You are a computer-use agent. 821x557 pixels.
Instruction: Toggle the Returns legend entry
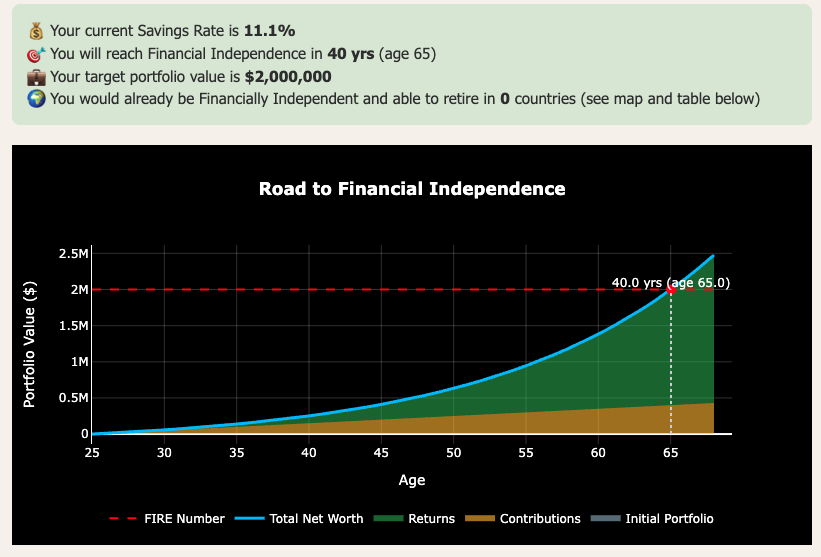[414, 519]
